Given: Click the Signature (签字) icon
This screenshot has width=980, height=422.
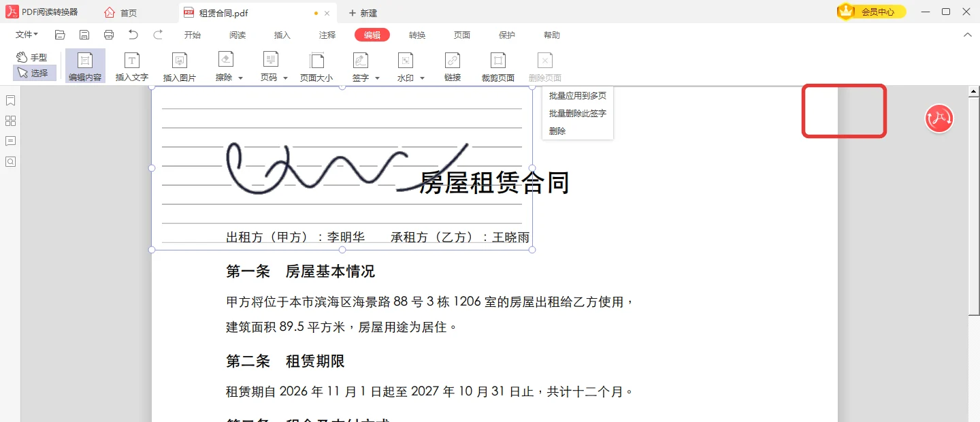Looking at the screenshot, I should pos(361,61).
